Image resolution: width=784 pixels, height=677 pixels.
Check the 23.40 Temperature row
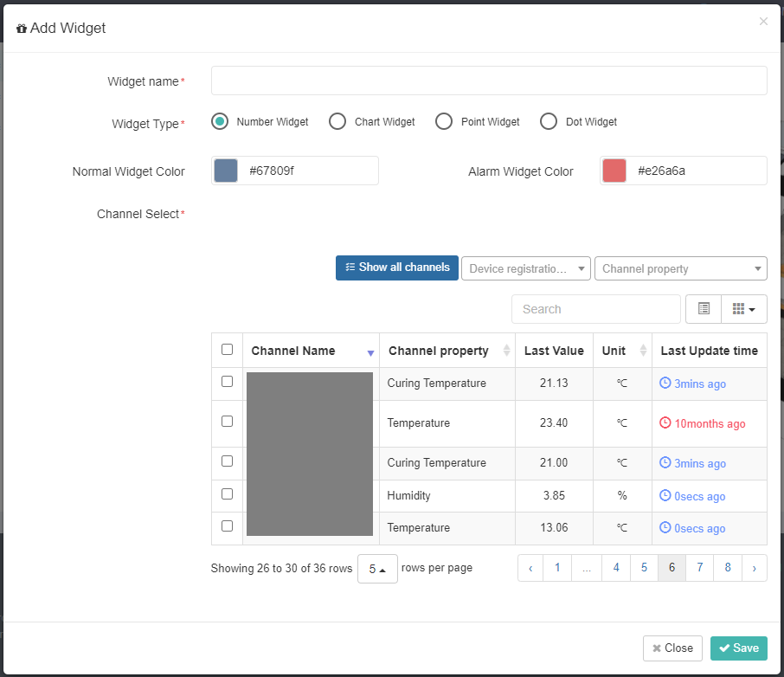[227, 422]
